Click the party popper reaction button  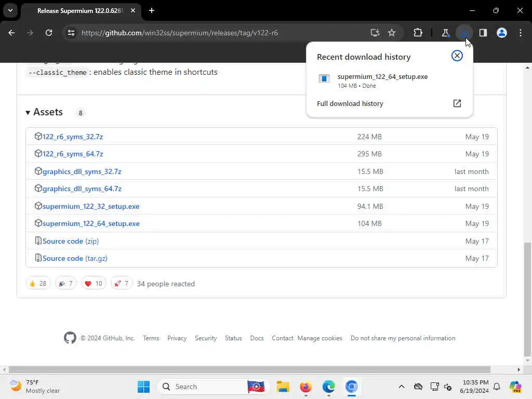tap(66, 283)
